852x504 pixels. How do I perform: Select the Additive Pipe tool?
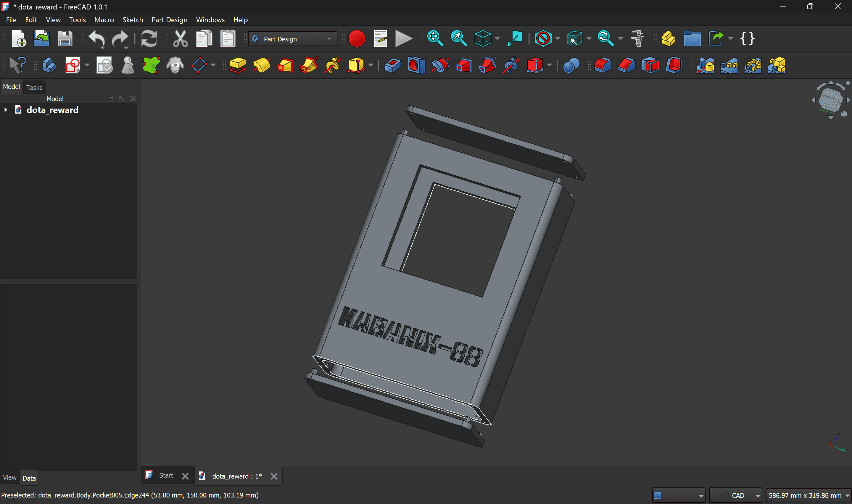coord(309,65)
